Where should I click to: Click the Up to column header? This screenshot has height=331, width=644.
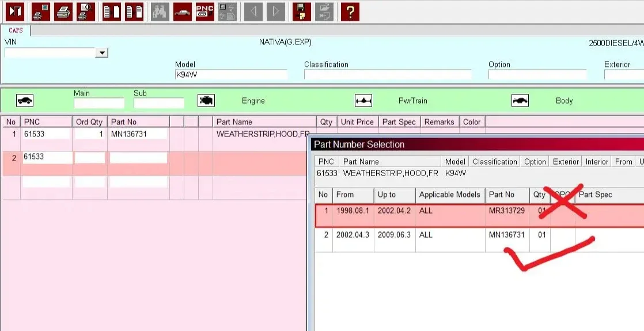[394, 195]
